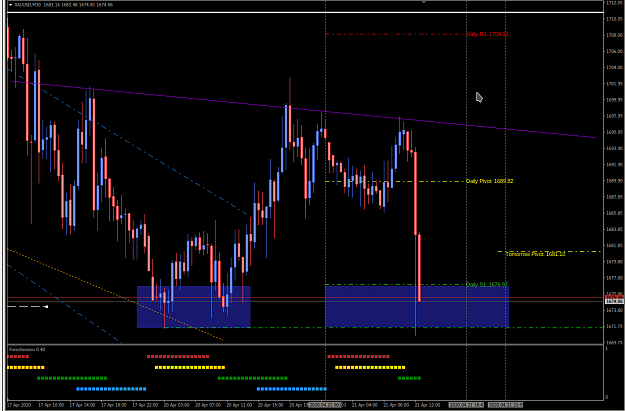
Task: Click the 21 Apr 12:00 time label
Action: click(x=429, y=405)
